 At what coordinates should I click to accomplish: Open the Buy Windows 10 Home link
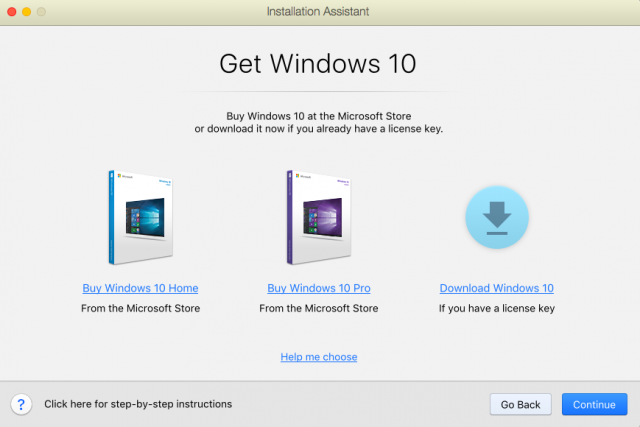[x=140, y=288]
